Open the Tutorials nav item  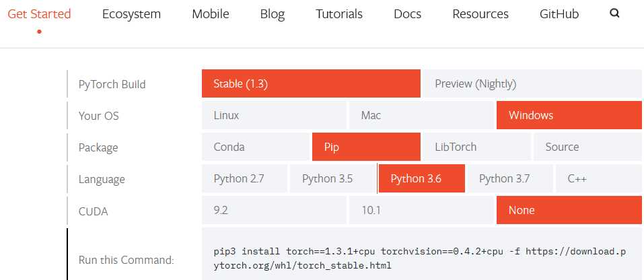click(x=339, y=14)
